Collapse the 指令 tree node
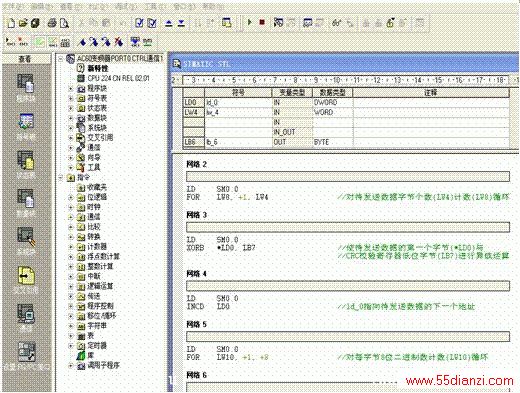520x393 pixels. pos(61,178)
